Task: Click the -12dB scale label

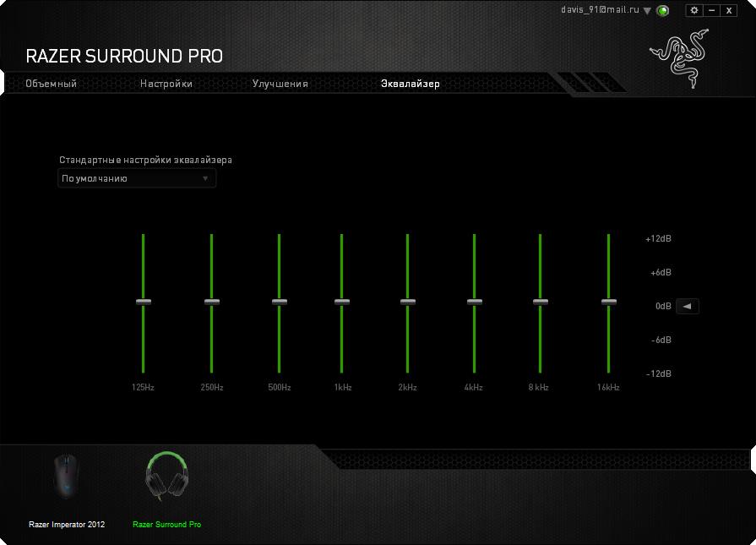Action: pyautogui.click(x=659, y=373)
